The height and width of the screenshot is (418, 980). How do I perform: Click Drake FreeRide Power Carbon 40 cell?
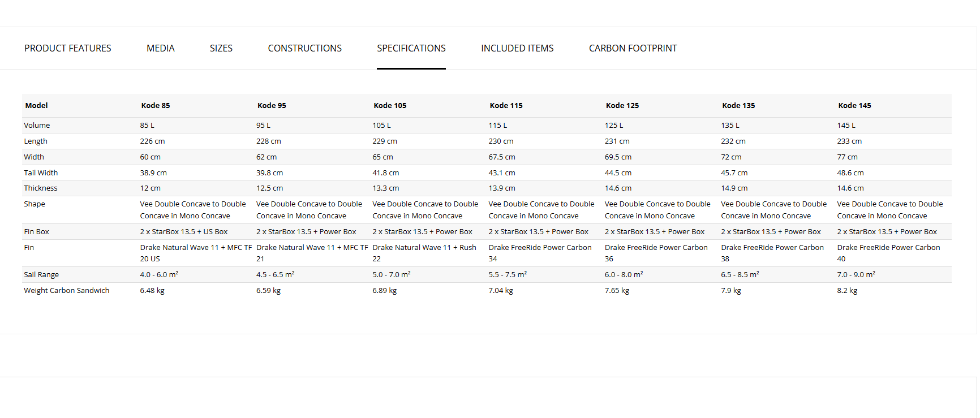point(889,253)
